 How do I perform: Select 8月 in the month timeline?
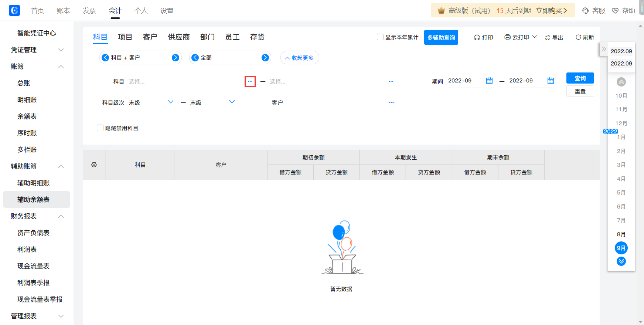(621, 234)
